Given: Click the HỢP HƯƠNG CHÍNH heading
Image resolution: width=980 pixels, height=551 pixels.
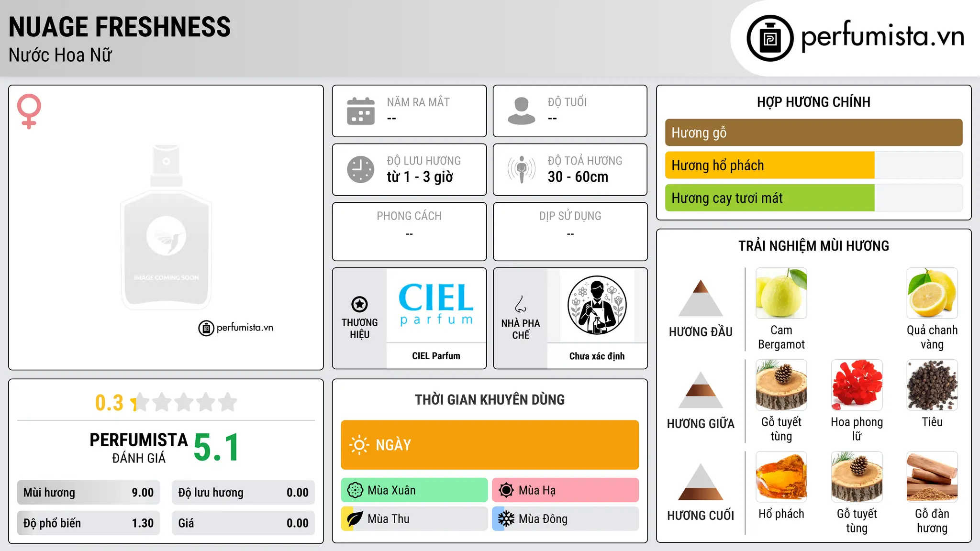Looking at the screenshot, I should coord(813,102).
